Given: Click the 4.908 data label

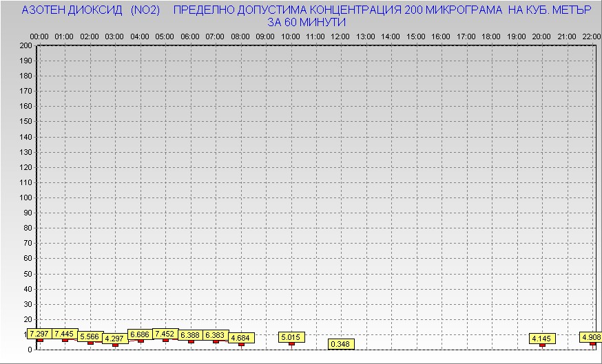Looking at the screenshot, I should click(x=591, y=338).
